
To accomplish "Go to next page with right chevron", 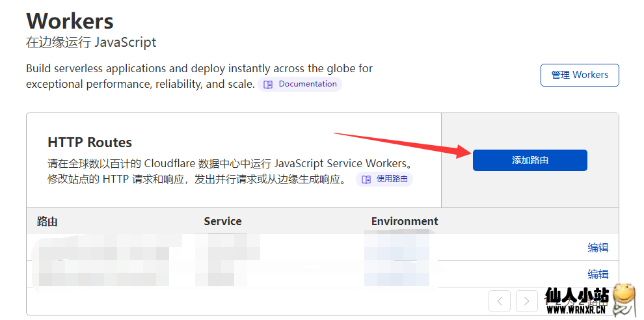I will (x=526, y=301).
